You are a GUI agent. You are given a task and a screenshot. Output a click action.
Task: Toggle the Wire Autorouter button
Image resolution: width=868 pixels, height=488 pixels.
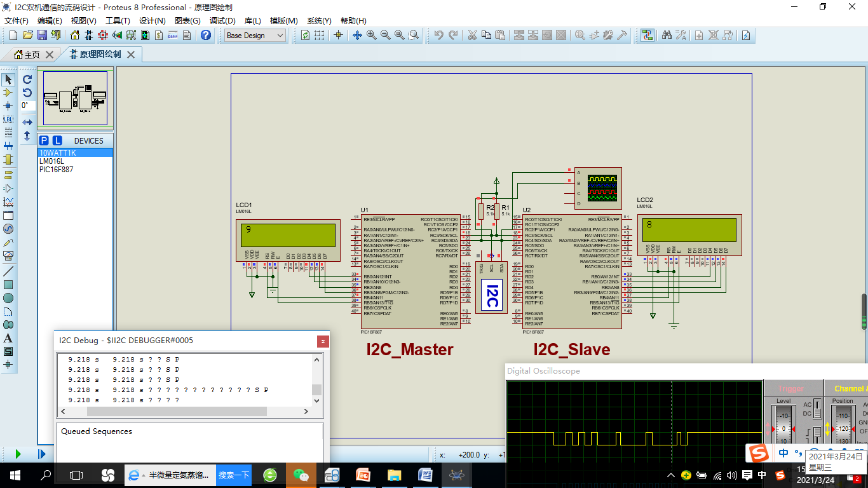pyautogui.click(x=647, y=36)
